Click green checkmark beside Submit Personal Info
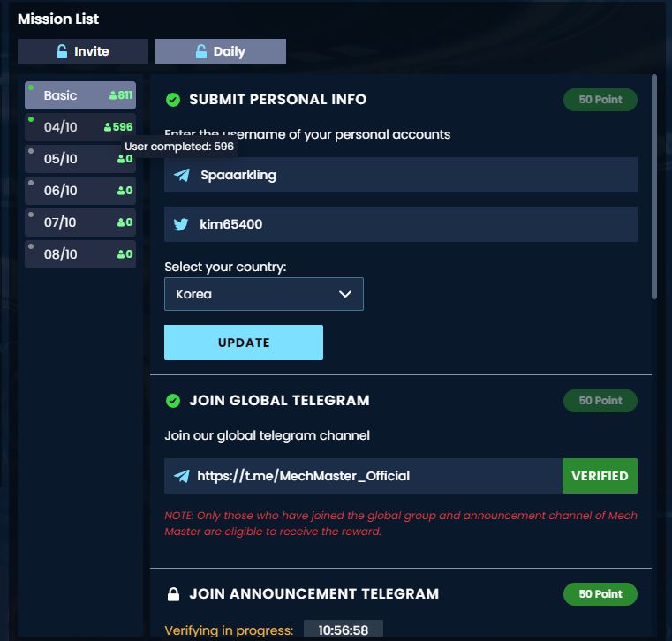 (173, 100)
